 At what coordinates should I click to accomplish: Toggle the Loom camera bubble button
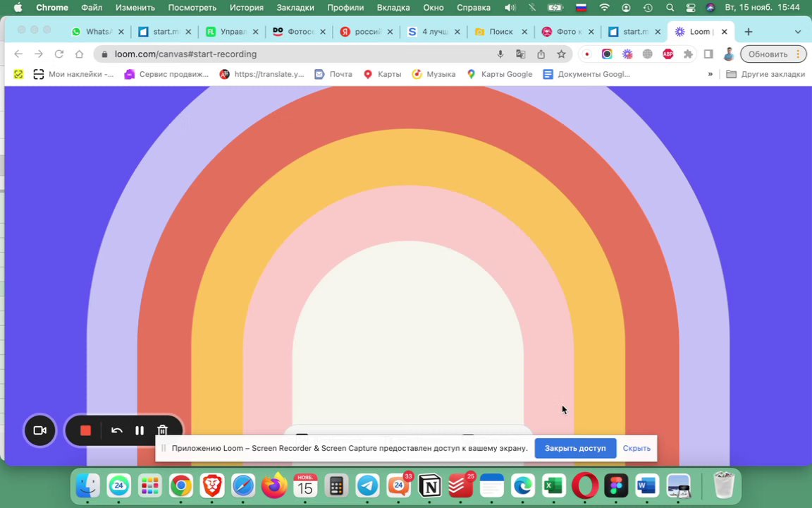click(x=40, y=430)
